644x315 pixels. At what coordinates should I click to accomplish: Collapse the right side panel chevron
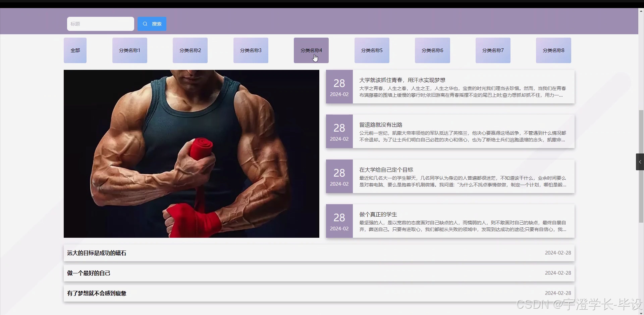640,162
